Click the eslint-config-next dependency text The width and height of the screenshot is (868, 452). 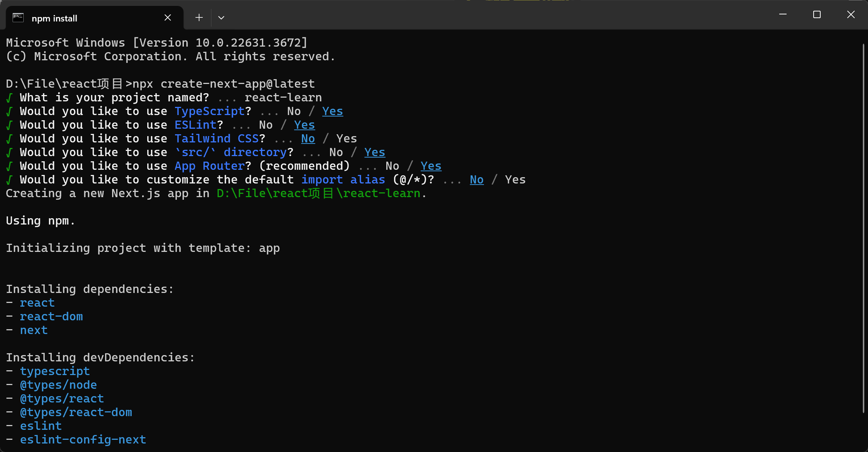(x=83, y=440)
